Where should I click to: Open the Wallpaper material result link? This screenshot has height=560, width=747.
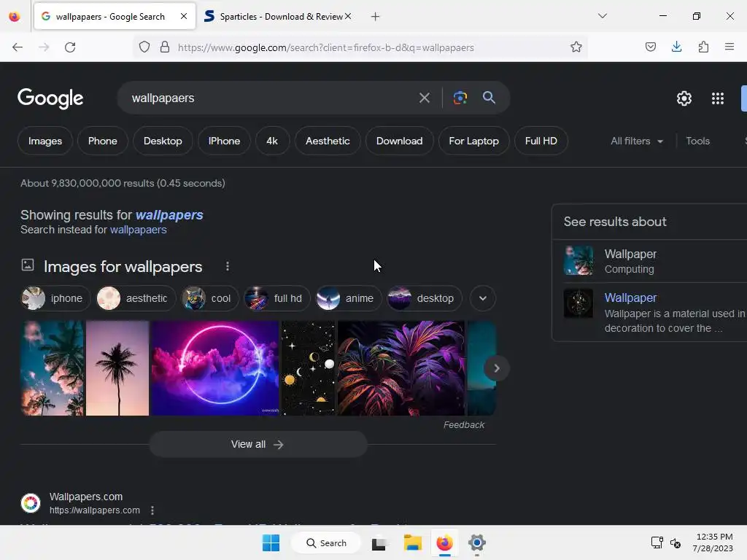click(x=630, y=298)
